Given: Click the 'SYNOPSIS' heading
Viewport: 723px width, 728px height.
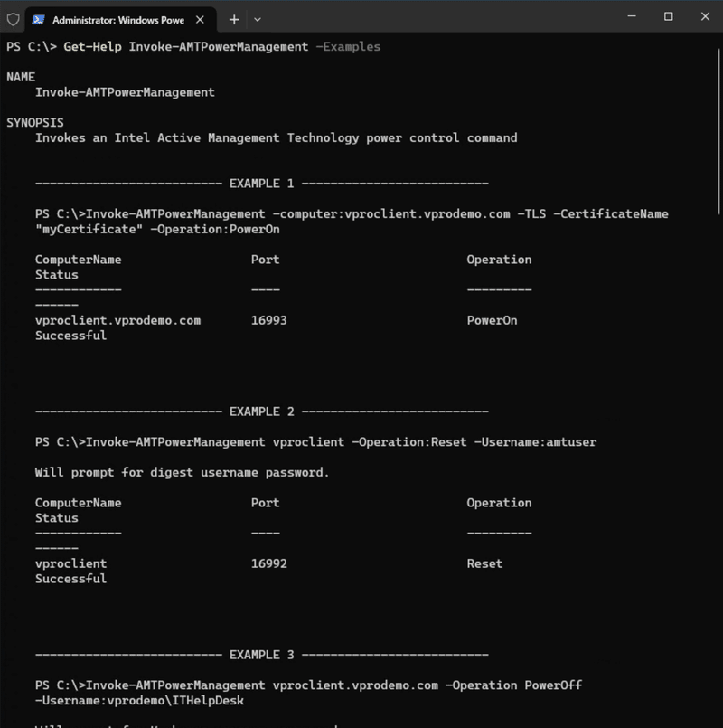Looking at the screenshot, I should (x=35, y=123).
